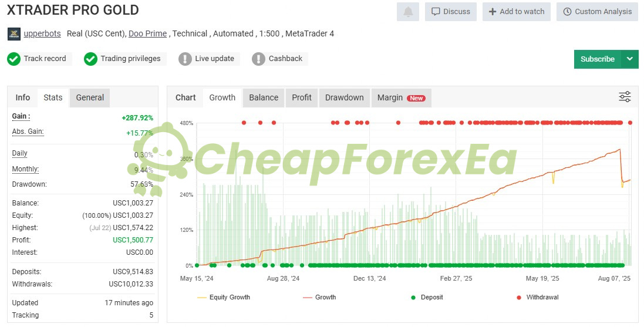Click the Cashback warning icon
This screenshot has width=644, height=327.
pos(258,59)
